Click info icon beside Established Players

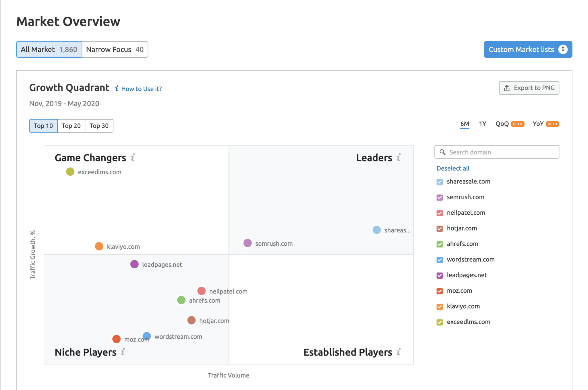pyautogui.click(x=399, y=352)
